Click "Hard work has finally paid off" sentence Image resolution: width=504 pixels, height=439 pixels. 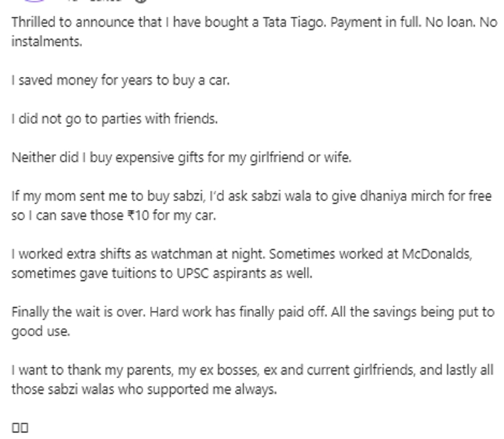coord(238,312)
